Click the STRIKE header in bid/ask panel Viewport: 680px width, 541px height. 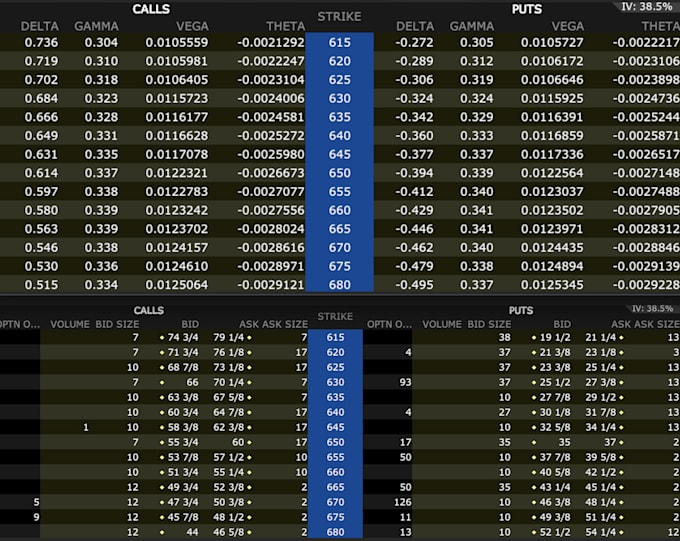pos(335,317)
